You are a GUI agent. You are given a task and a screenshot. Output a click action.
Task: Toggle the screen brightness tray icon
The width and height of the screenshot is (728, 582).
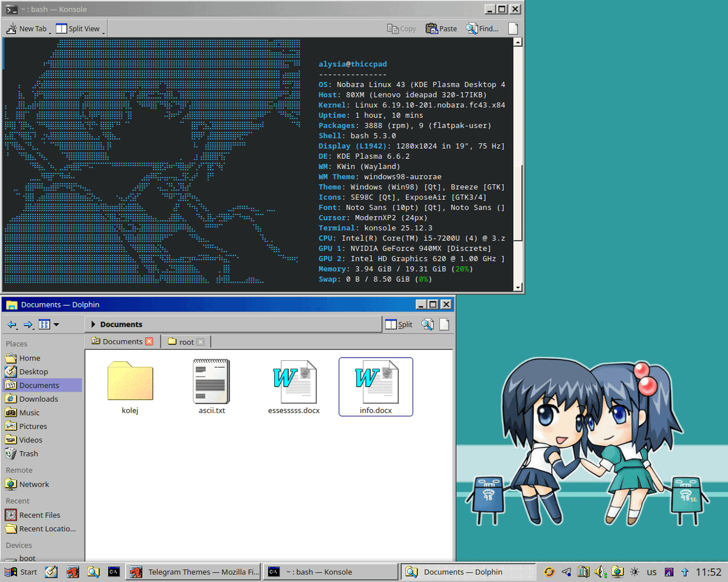[x=635, y=572]
